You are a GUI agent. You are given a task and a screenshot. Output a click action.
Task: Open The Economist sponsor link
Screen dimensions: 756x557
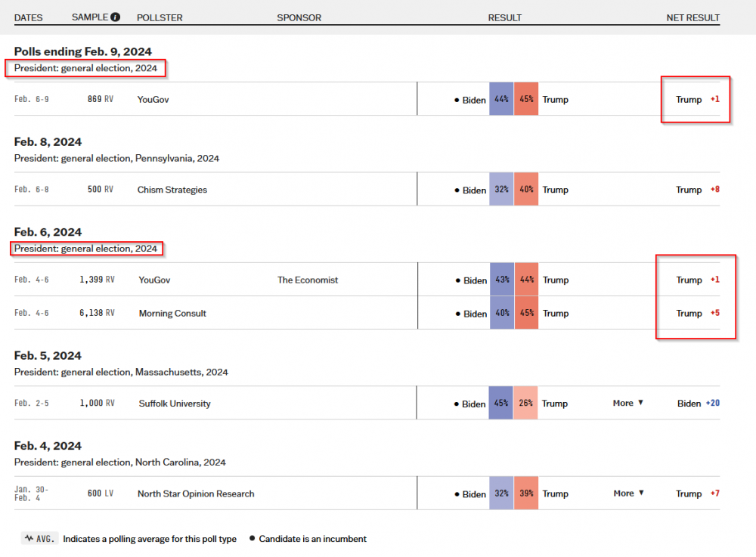tap(308, 280)
